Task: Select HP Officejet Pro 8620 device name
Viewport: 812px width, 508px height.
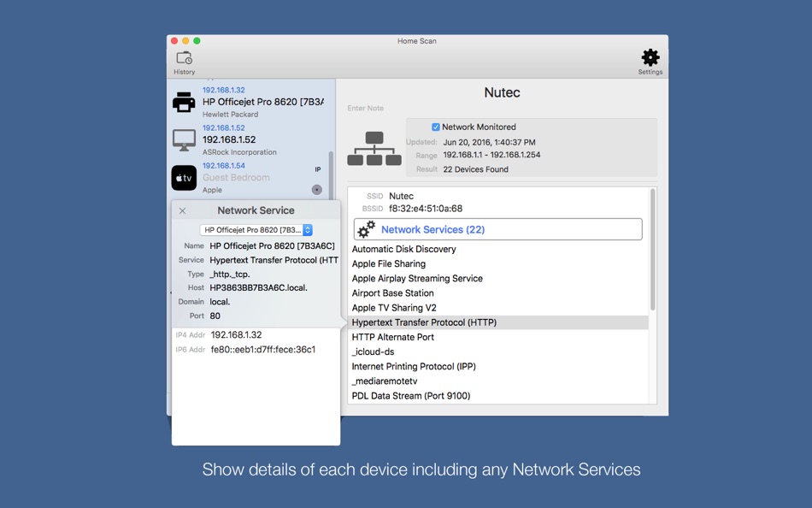Action: (x=263, y=102)
